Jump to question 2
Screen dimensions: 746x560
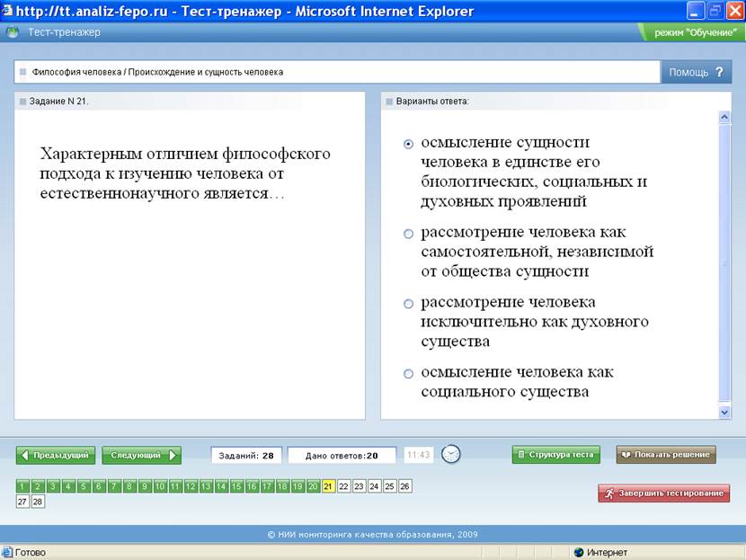coord(38,486)
